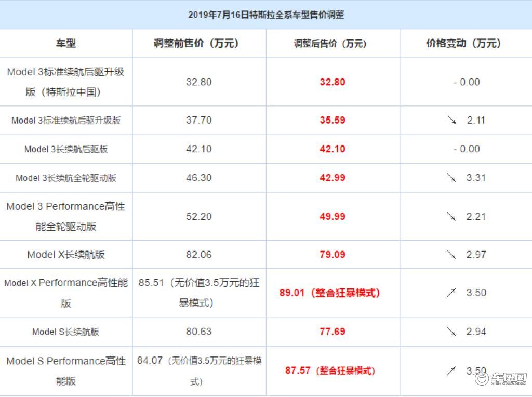Click the pre-adjustment price 42.10 cell
This screenshot has height=397, width=532.
coord(199,149)
